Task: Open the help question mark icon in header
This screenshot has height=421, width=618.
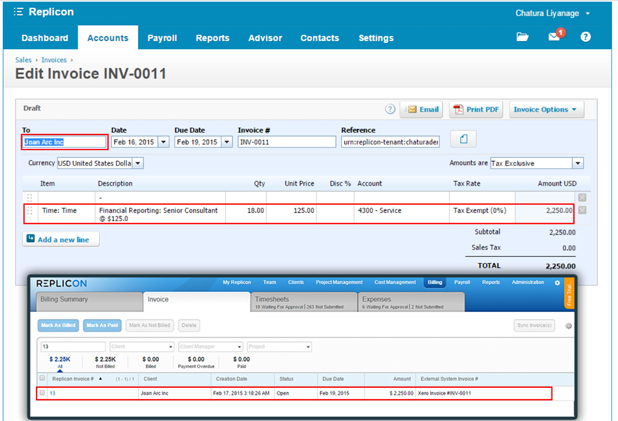Action: [x=585, y=37]
